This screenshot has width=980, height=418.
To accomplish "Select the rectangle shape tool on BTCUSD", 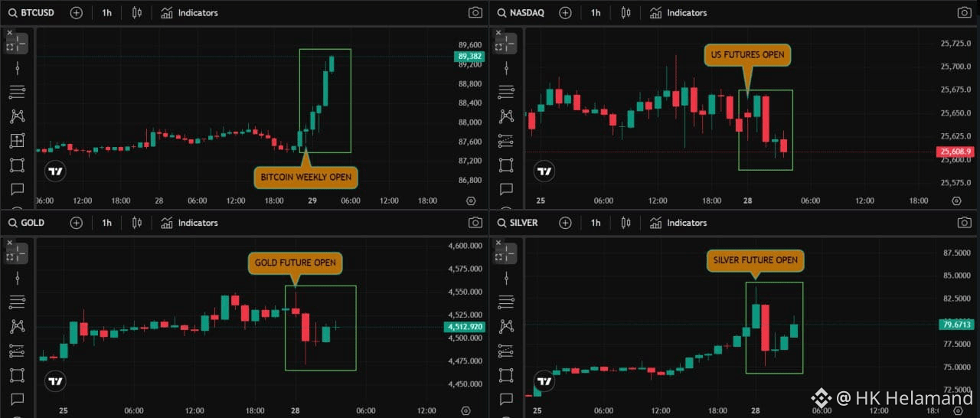I will [17, 165].
